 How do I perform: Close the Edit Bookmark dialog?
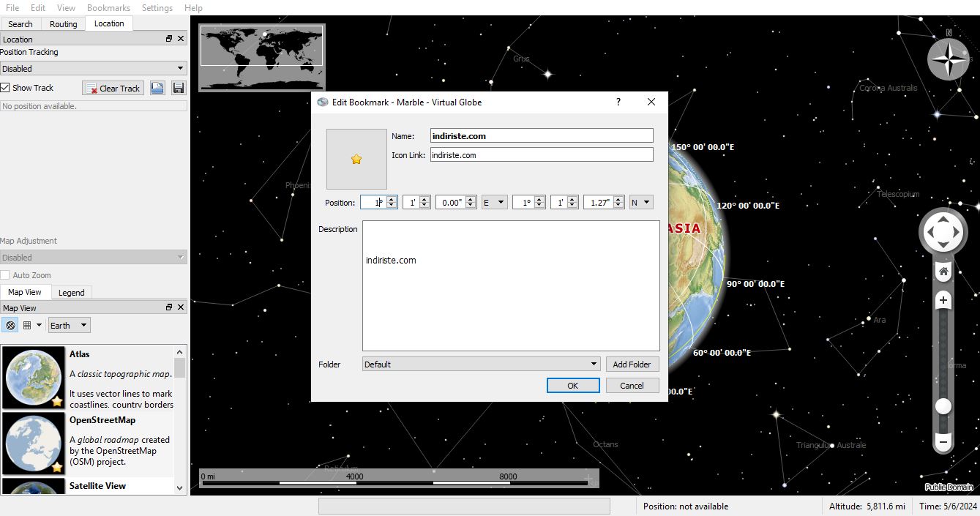click(x=651, y=102)
